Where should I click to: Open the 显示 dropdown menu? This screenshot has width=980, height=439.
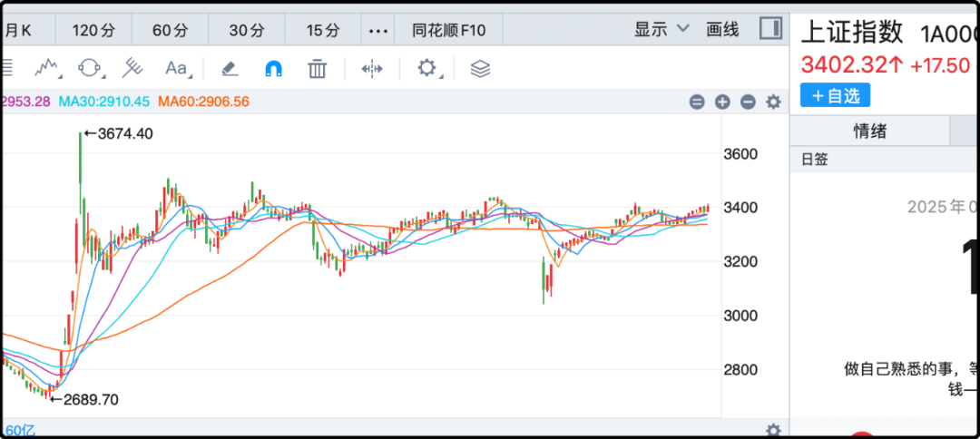(661, 29)
